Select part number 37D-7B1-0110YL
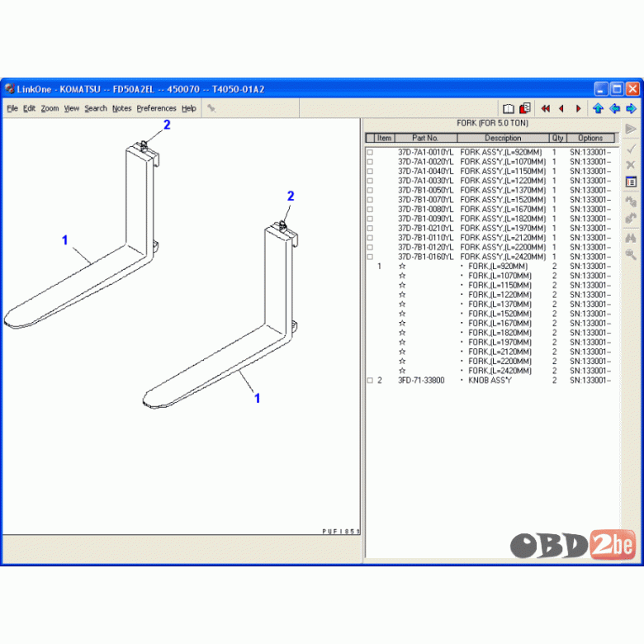Viewport: 644px width, 644px height. pos(425,238)
